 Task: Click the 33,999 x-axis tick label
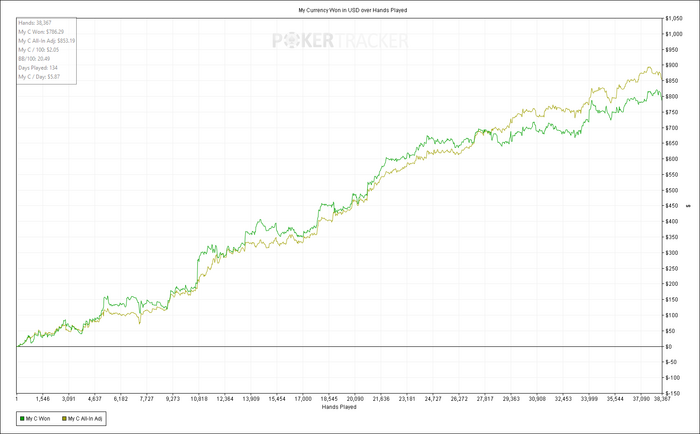[589, 399]
